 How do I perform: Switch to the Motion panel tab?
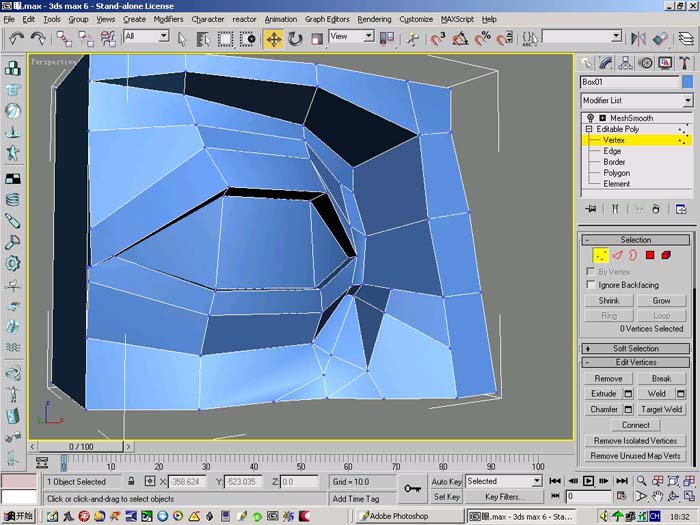645,63
